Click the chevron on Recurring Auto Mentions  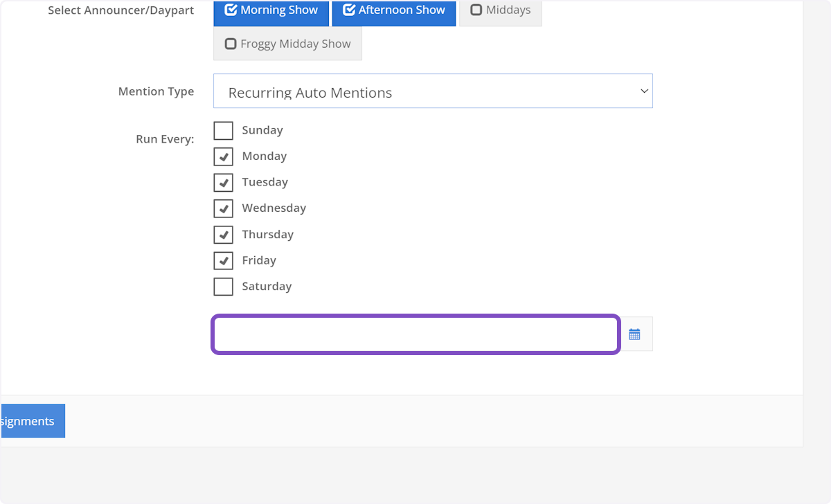(643, 91)
